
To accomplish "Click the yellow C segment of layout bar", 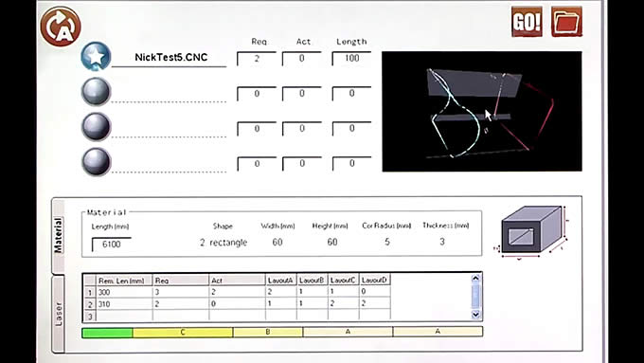I will coord(183,332).
